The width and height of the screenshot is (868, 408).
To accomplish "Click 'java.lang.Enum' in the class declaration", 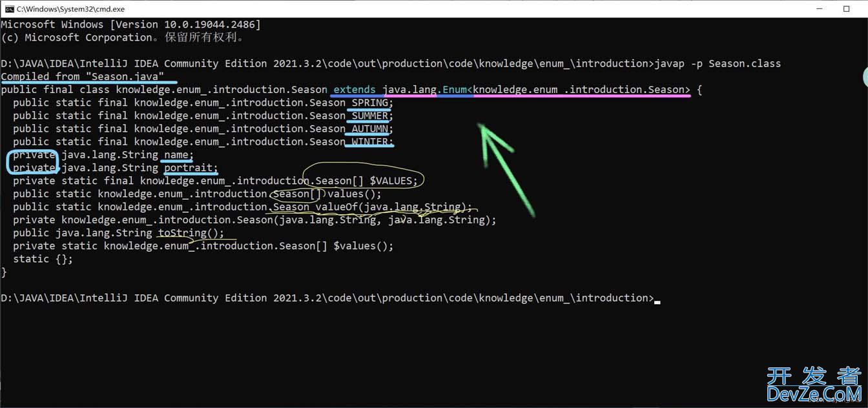I will 425,89.
